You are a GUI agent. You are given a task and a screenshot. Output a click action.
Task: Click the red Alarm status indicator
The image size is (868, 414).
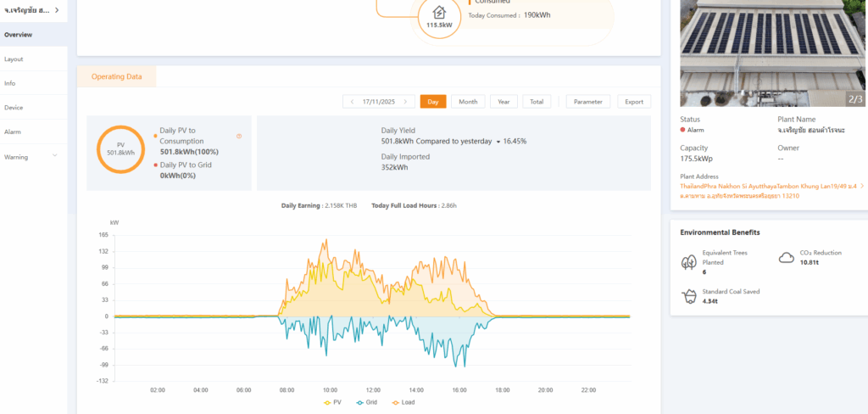pos(683,130)
